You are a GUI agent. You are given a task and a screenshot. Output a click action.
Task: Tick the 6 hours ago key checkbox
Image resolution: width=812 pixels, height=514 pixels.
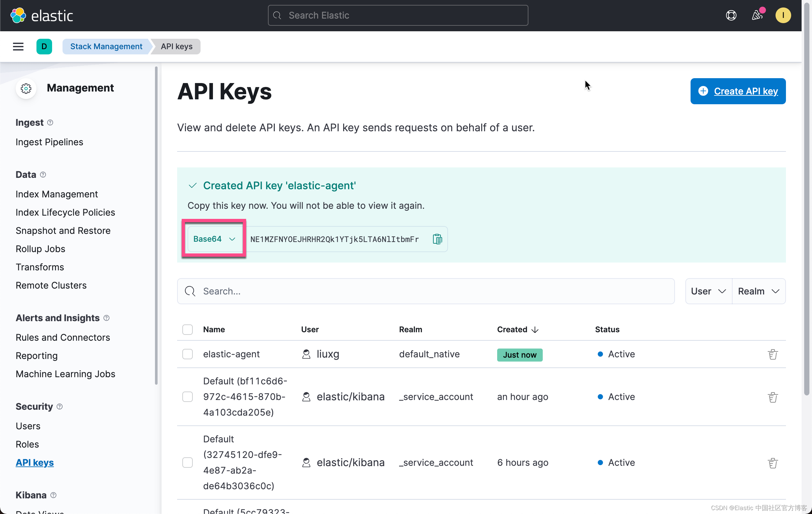(188, 463)
